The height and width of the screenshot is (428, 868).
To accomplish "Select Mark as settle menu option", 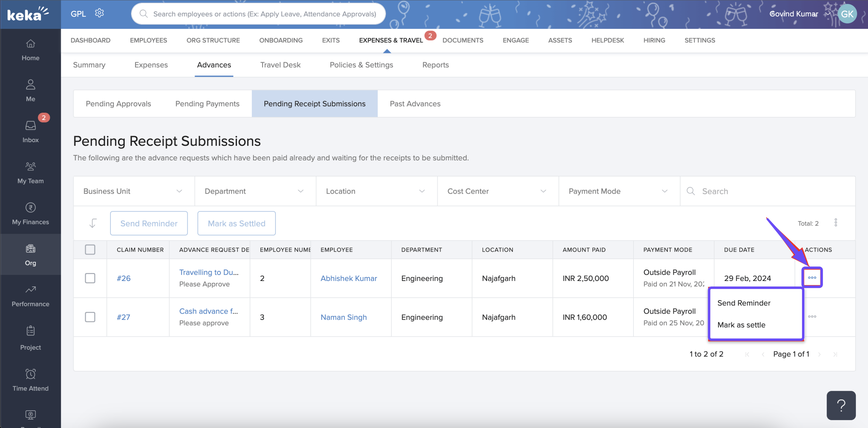I will click(x=741, y=325).
